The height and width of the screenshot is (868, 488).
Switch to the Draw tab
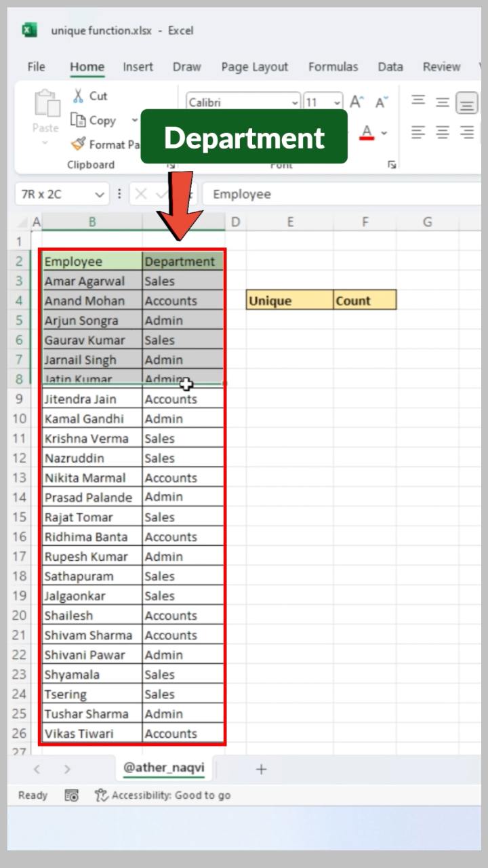click(x=186, y=66)
